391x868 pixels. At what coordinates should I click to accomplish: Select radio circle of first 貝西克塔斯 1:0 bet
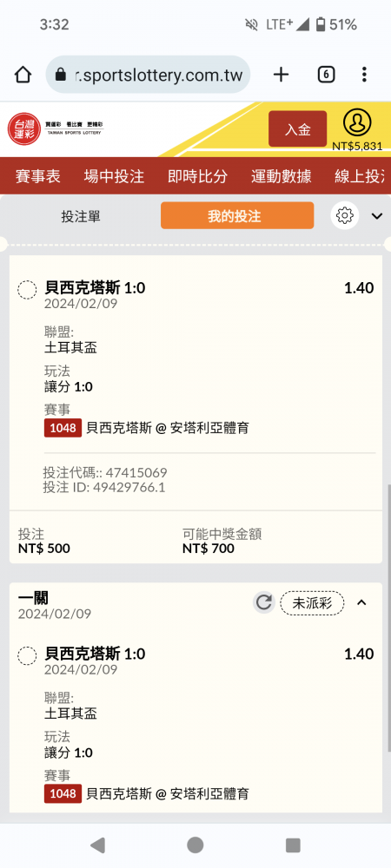(x=27, y=290)
